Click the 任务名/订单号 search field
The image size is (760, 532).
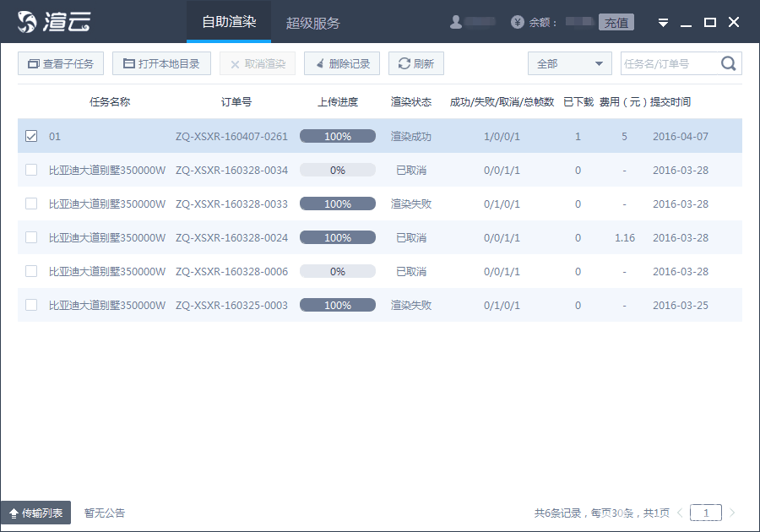coord(669,63)
